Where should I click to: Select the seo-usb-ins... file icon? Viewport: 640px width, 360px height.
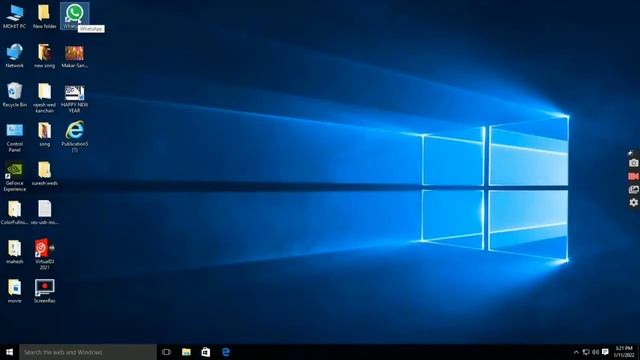(44, 213)
